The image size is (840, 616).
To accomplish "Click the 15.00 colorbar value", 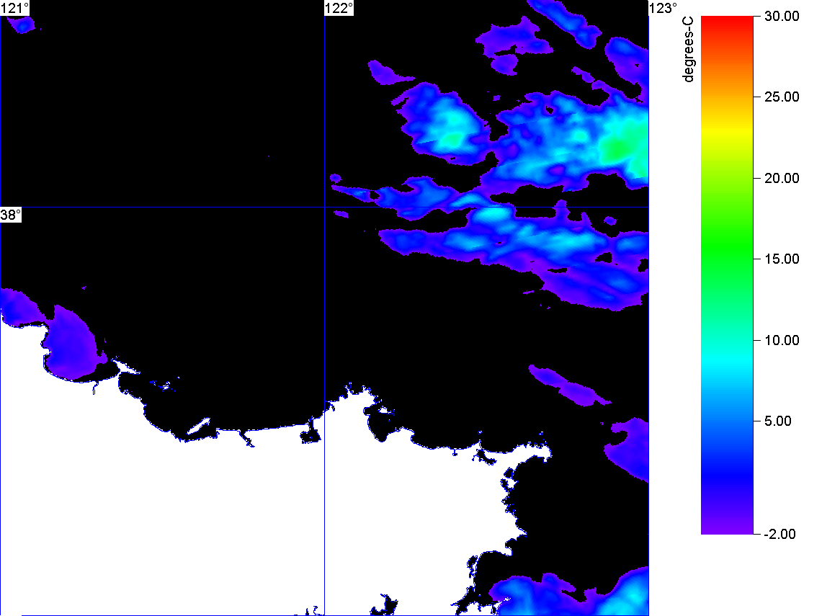I will tap(782, 259).
